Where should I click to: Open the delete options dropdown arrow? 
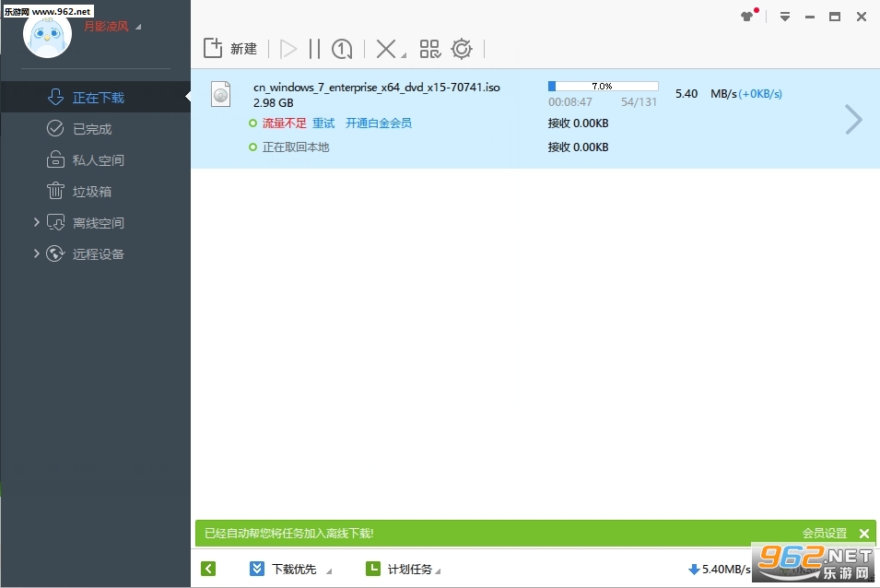(404, 55)
